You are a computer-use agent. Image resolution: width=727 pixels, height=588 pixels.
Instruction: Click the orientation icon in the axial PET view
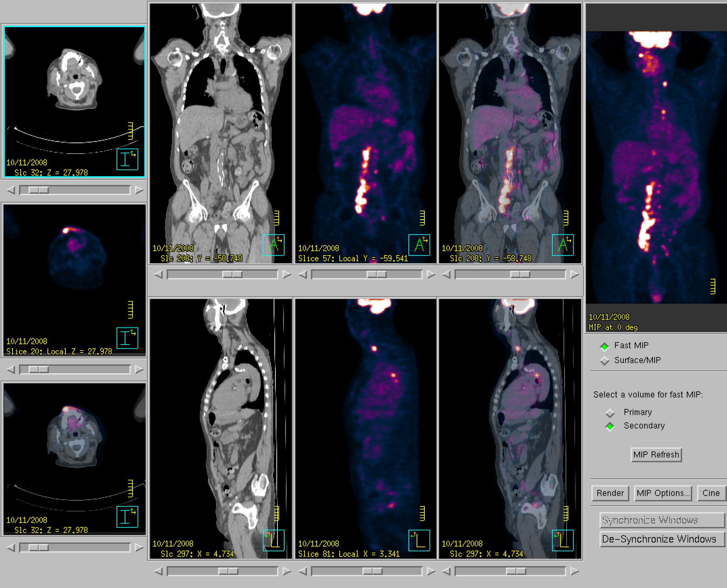[127, 338]
